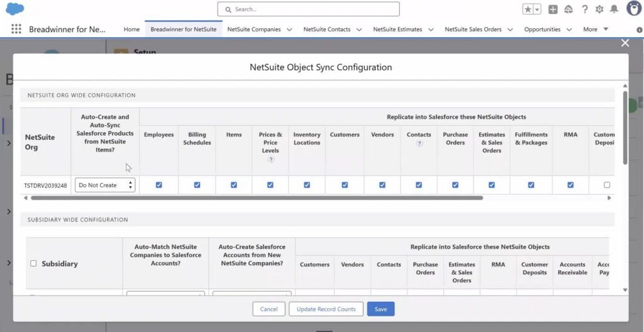The width and height of the screenshot is (644, 332).
Task: Uncheck the Fulfillments & Packages checkbox
Action: click(x=531, y=185)
